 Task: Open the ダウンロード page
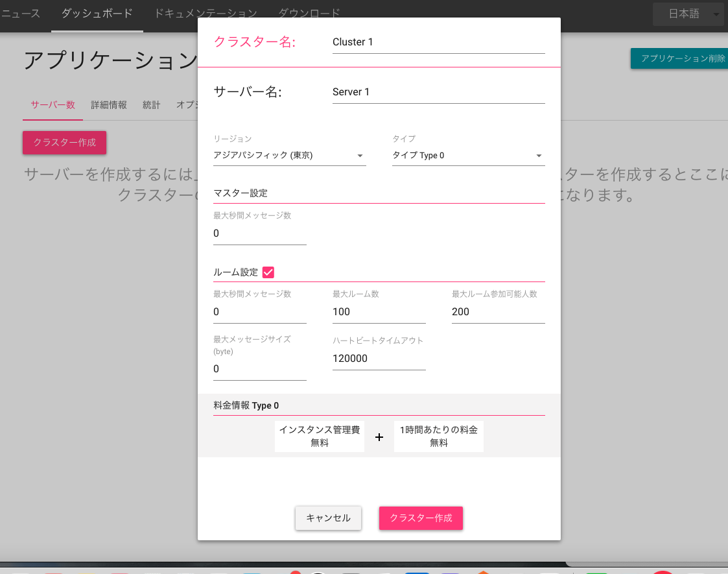(309, 12)
